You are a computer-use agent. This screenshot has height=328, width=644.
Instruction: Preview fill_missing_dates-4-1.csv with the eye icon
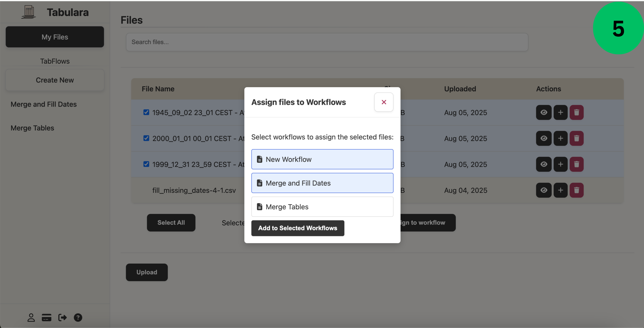click(544, 190)
